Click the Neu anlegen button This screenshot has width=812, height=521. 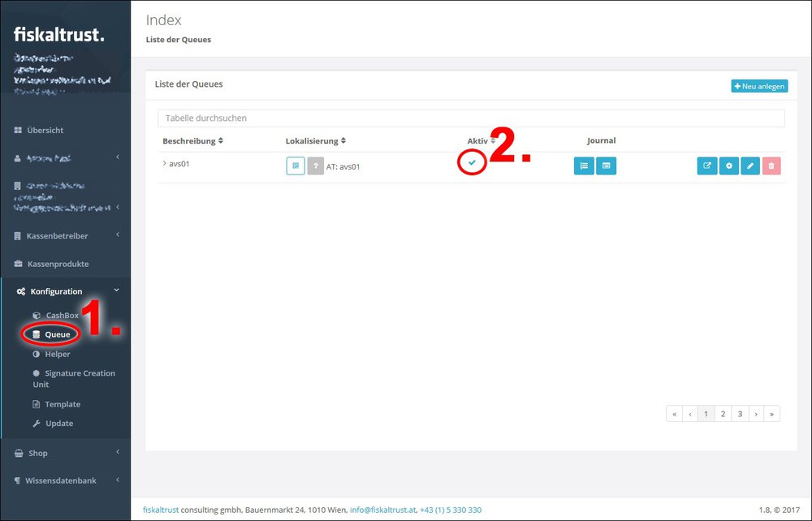759,86
